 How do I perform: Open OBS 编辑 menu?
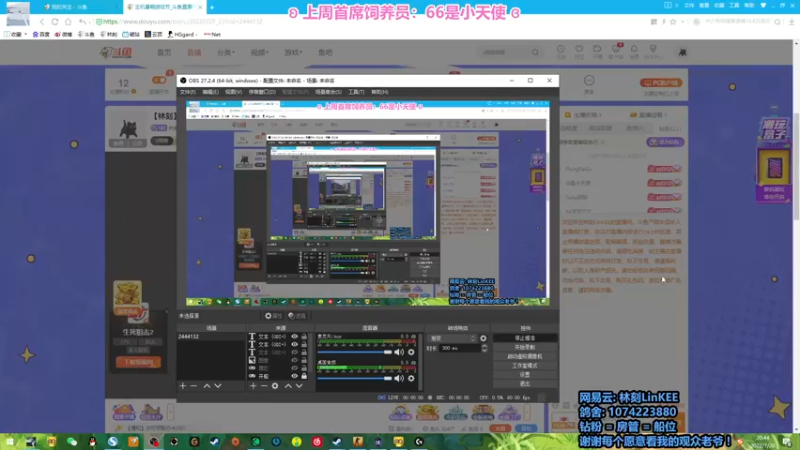pos(210,92)
